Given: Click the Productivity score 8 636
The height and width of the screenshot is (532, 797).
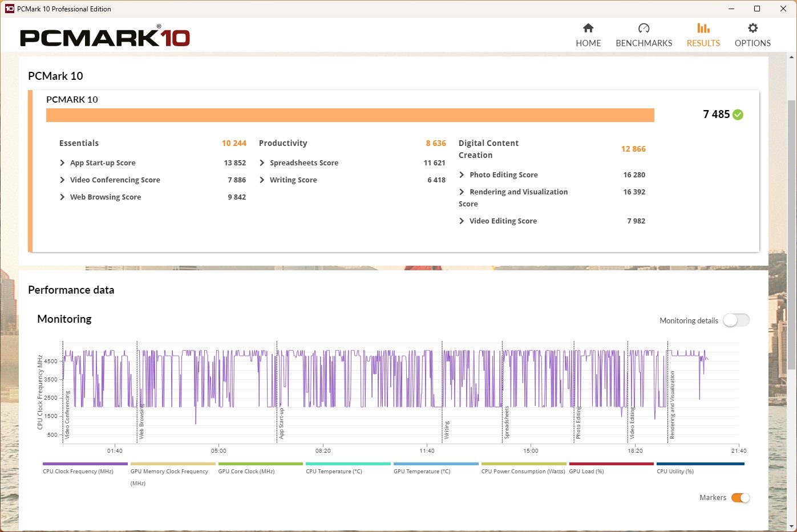Looking at the screenshot, I should point(436,143).
